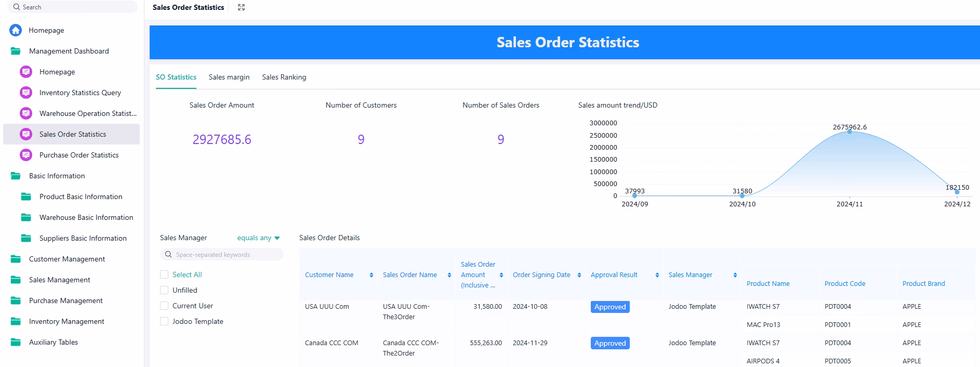The height and width of the screenshot is (367, 980).
Task: Switch to the Sales margin tab
Action: pyautogui.click(x=229, y=77)
